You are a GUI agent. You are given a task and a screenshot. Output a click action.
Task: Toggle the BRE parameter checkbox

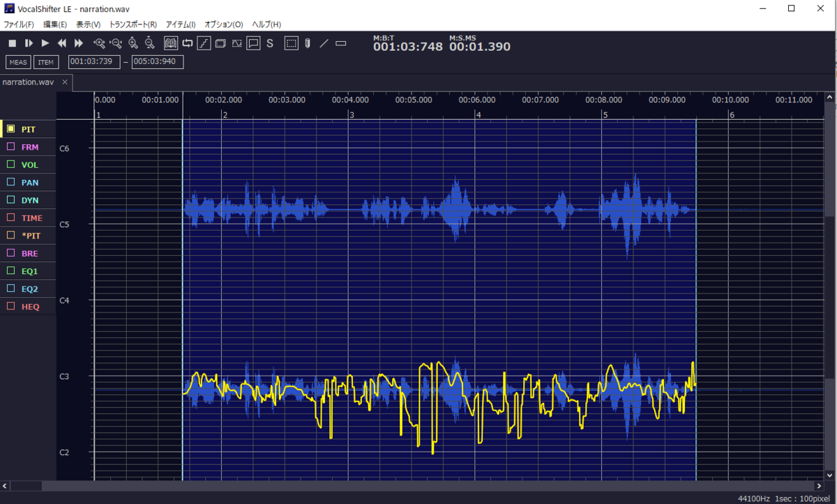(x=10, y=254)
